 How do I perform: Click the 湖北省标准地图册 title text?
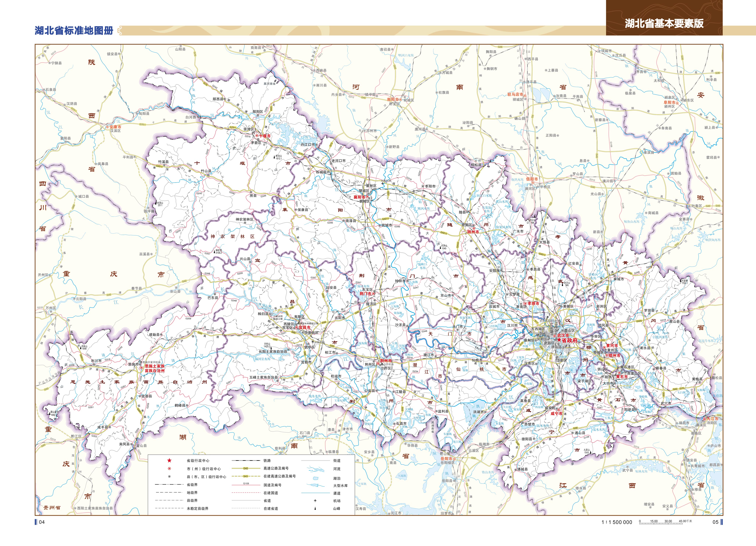coord(74,31)
